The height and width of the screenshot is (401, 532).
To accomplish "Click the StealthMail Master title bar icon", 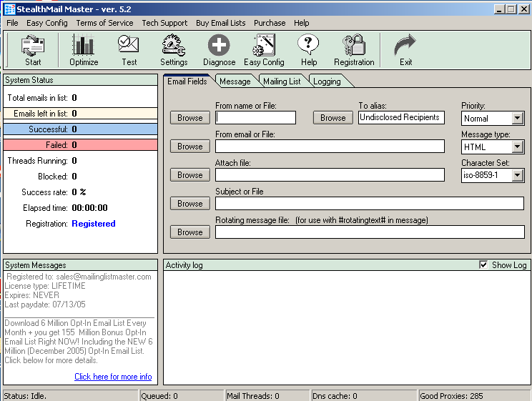I will pyautogui.click(x=9, y=9).
